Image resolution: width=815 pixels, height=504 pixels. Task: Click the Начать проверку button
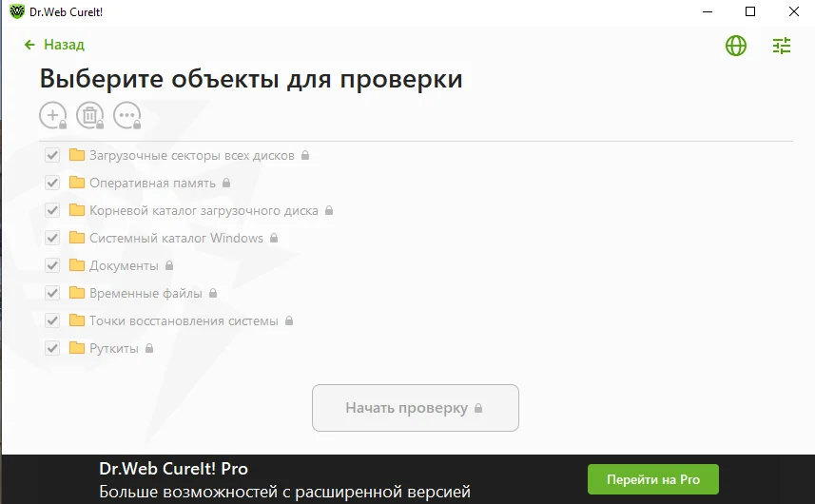coord(416,408)
